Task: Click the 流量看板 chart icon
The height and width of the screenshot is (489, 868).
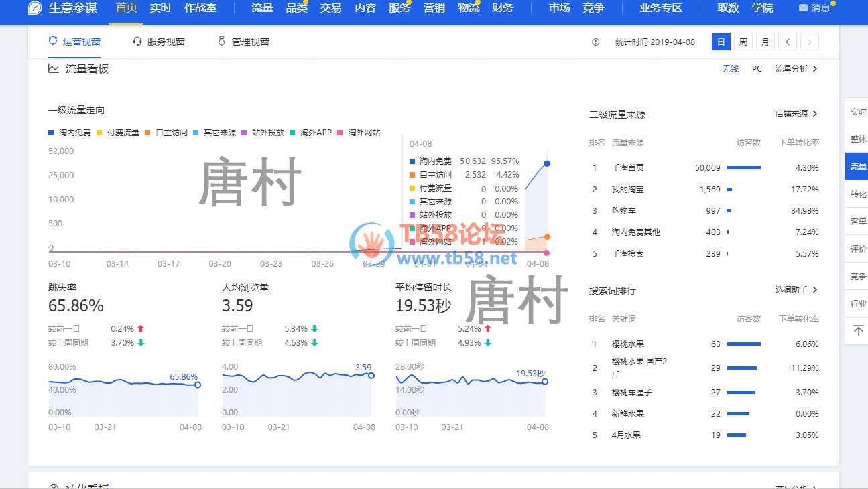Action: [54, 69]
